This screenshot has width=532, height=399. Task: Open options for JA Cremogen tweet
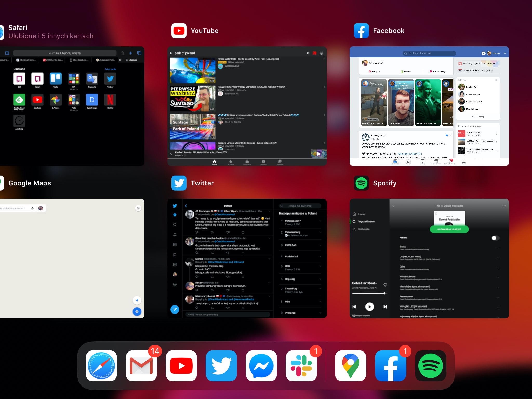point(269,211)
